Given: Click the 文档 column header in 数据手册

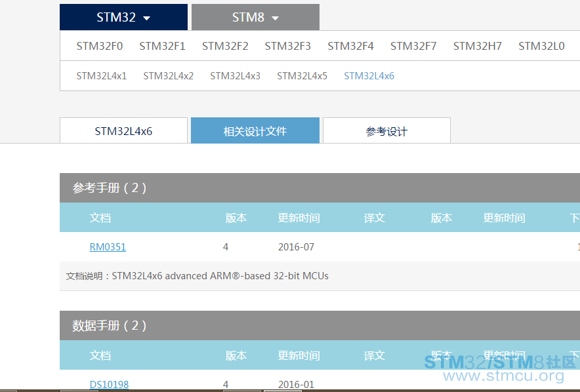Looking at the screenshot, I should coord(100,355).
